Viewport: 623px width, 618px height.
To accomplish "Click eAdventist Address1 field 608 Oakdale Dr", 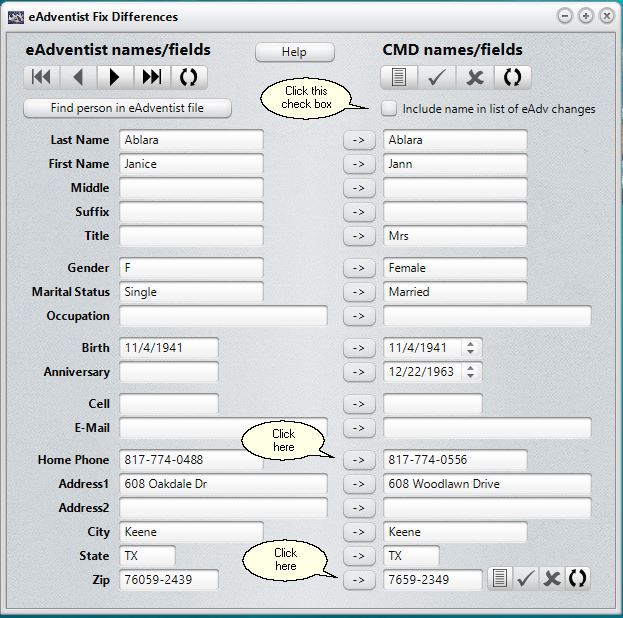I will (x=223, y=484).
